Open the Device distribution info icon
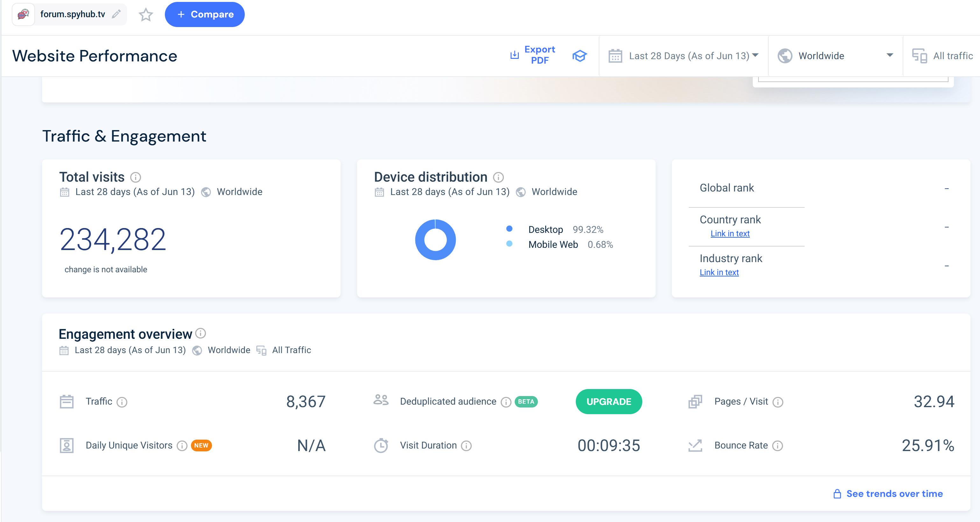Image resolution: width=980 pixels, height=522 pixels. click(498, 177)
